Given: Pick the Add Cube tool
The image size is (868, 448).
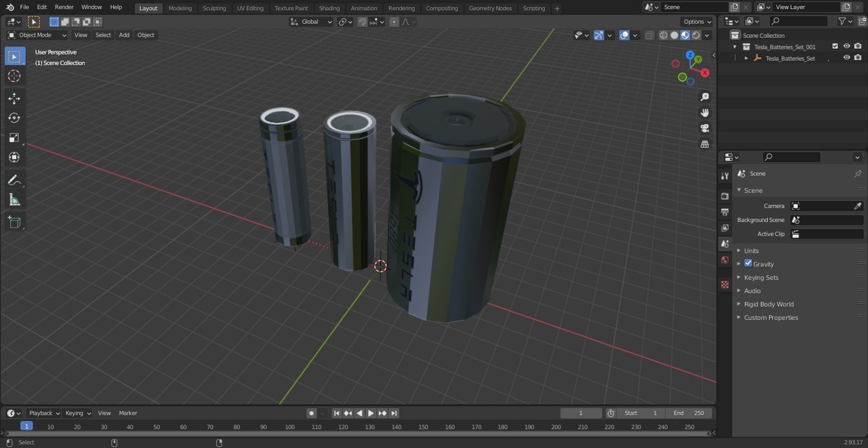Looking at the screenshot, I should pyautogui.click(x=14, y=222).
